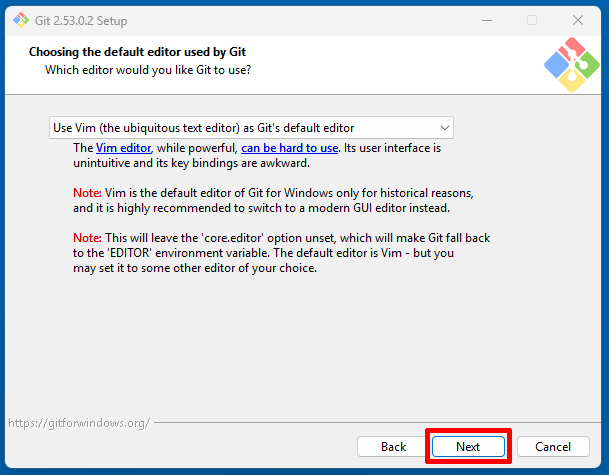Click the second red Note about core.editor
609x475 pixels.
[87, 239]
